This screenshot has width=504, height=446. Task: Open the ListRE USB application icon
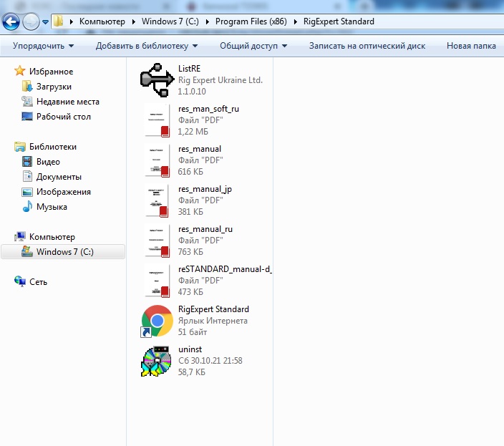(157, 79)
